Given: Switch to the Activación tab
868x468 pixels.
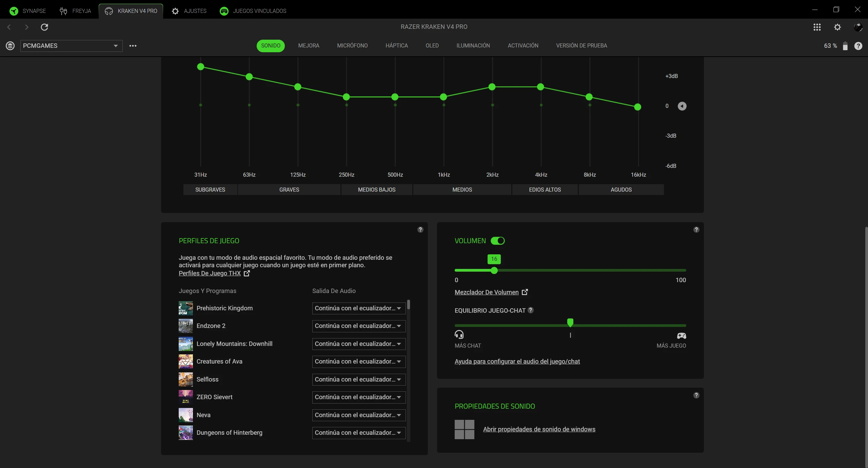Looking at the screenshot, I should click(523, 46).
